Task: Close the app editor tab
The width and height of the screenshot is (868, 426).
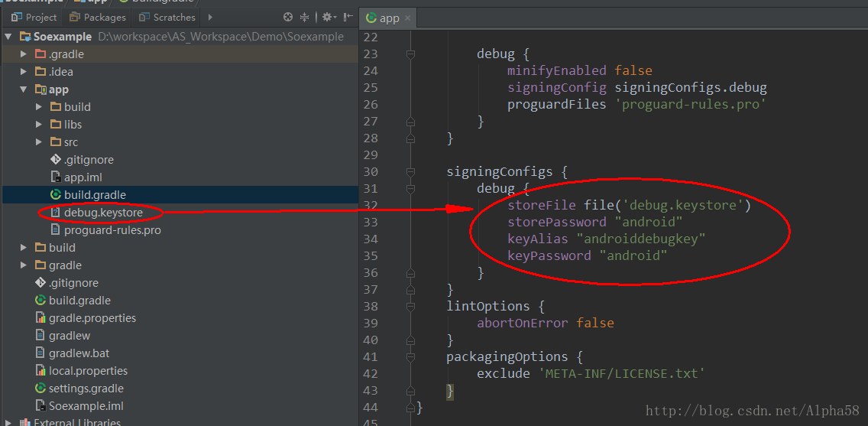Action: click(x=407, y=18)
